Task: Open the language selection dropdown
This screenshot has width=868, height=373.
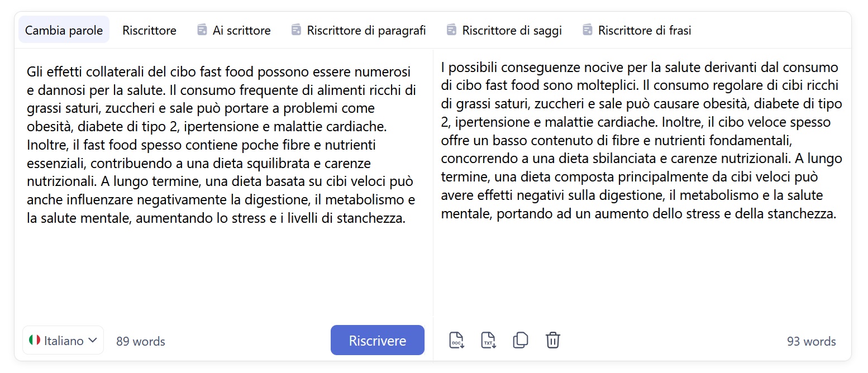Action: point(63,340)
